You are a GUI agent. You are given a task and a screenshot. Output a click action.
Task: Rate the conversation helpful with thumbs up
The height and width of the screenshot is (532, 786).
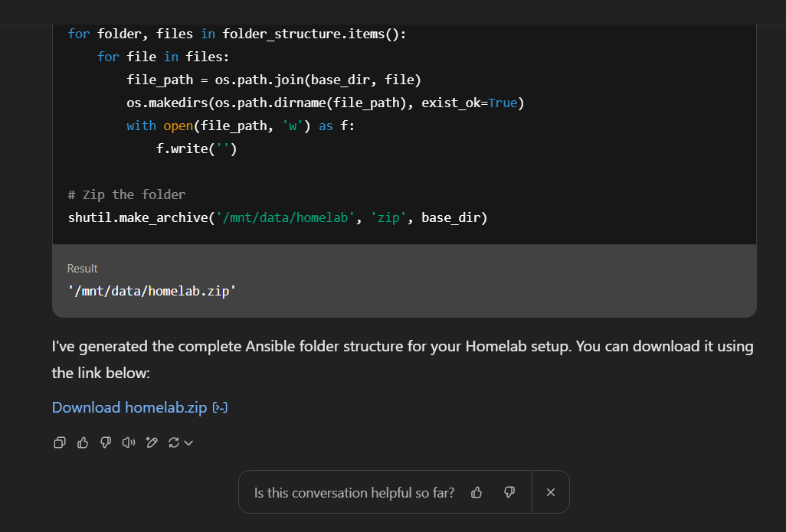(477, 492)
